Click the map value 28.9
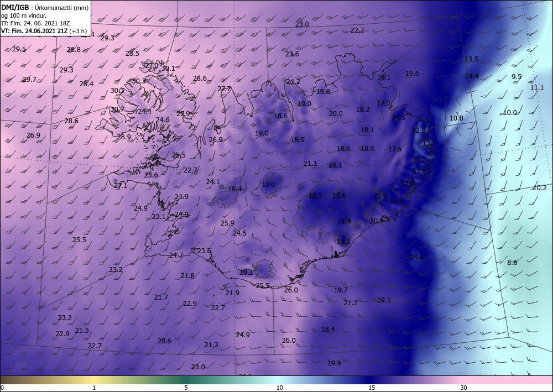553x392 pixels. [x=124, y=137]
